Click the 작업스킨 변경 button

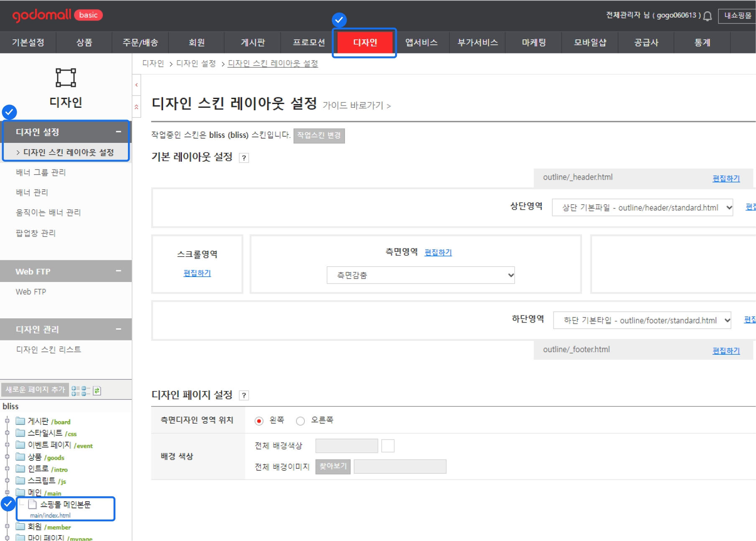click(319, 135)
